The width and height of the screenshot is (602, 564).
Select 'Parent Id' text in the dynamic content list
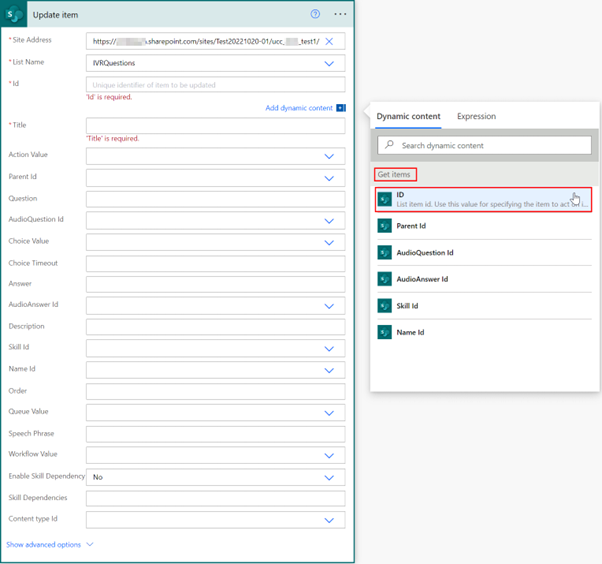411,226
